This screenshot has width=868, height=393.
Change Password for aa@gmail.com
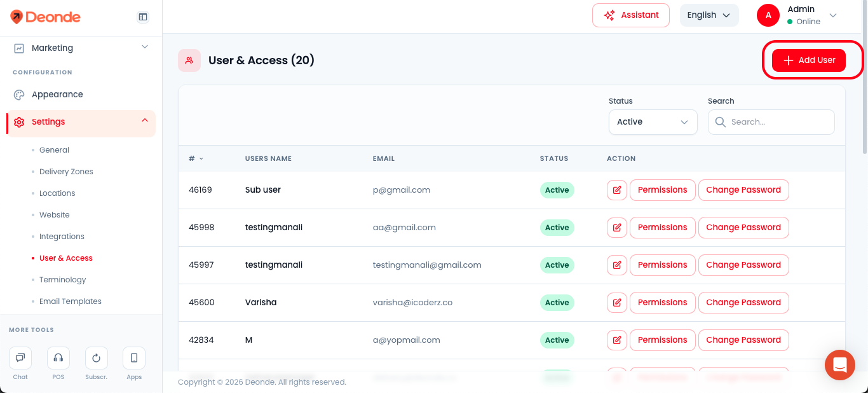(743, 228)
